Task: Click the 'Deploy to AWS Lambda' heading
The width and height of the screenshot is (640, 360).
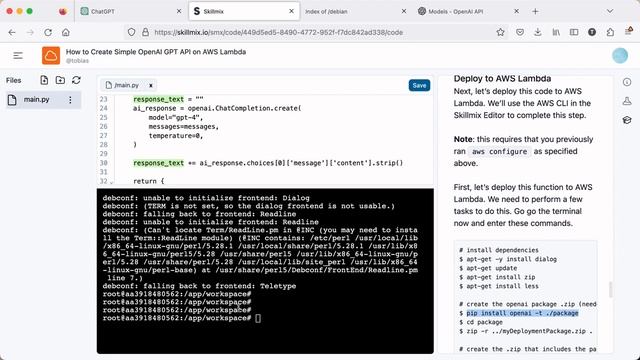Action: 502,79
